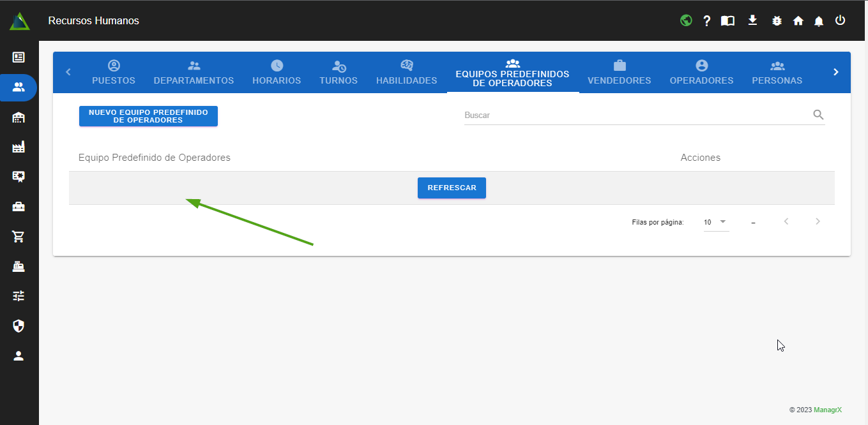Expand the rows per page dropdown
The height and width of the screenshot is (425, 868).
coord(715,222)
